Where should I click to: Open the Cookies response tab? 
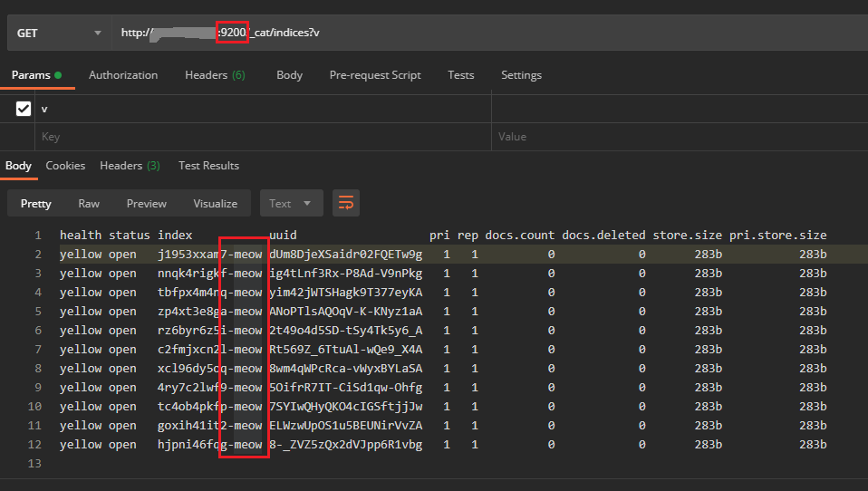(65, 166)
